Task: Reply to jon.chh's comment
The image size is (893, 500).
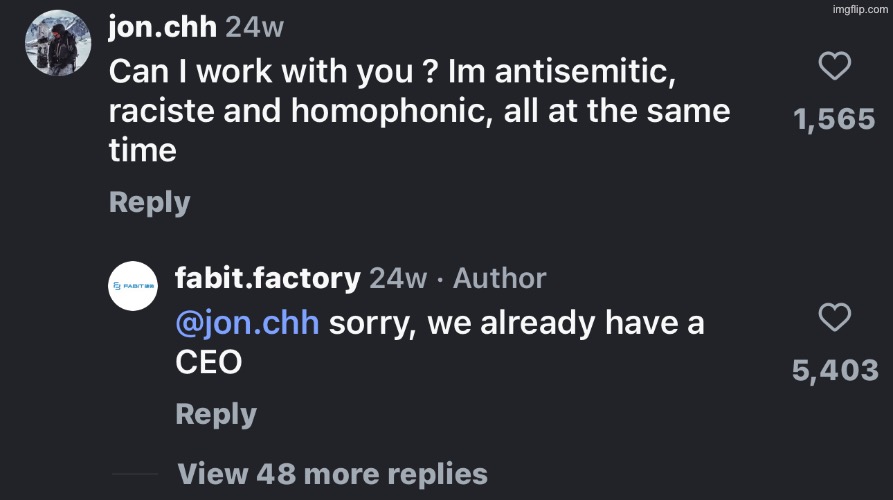Action: pyautogui.click(x=149, y=201)
